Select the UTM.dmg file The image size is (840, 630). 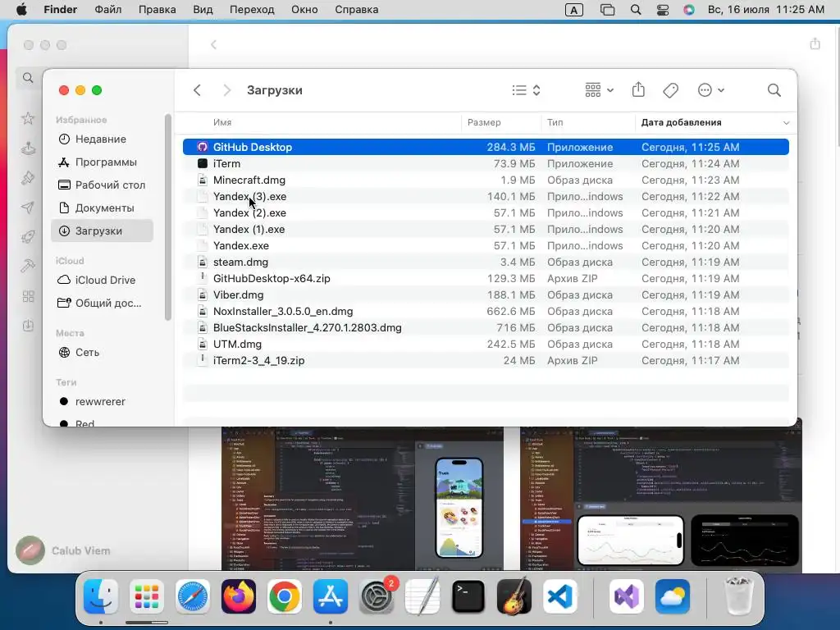(486, 344)
